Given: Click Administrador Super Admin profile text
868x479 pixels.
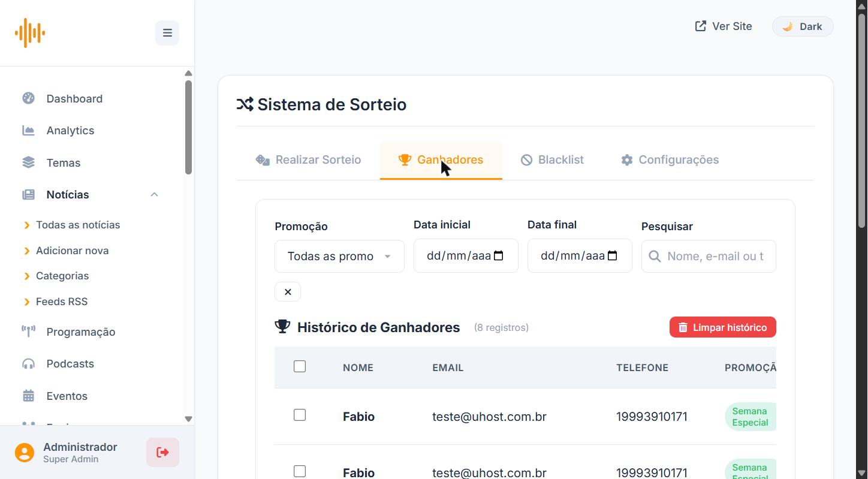Looking at the screenshot, I should [x=80, y=453].
